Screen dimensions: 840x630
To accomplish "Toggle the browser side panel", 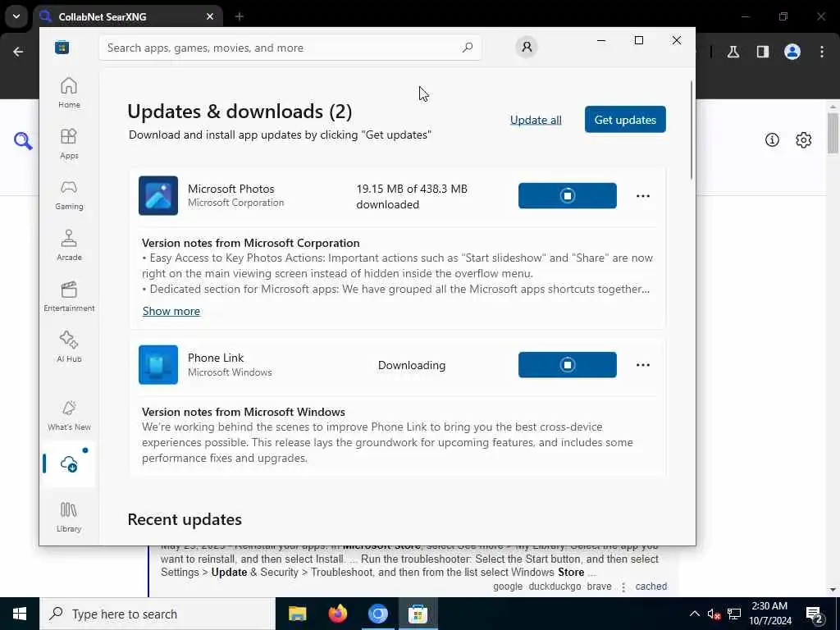I will point(763,52).
